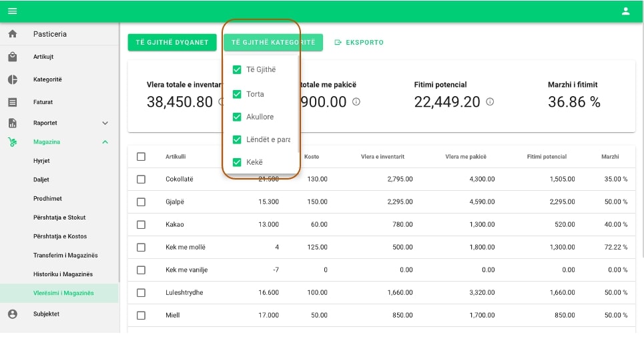Click the Të Gjithë Dyqanet button
Image resolution: width=644 pixels, height=345 pixels.
click(x=172, y=43)
